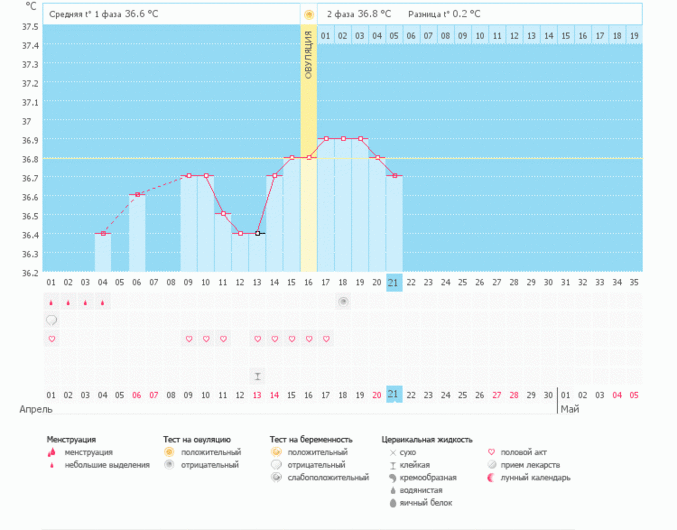Click the половой акт heart icon in legend
This screenshot has width=677, height=530.
[491, 452]
